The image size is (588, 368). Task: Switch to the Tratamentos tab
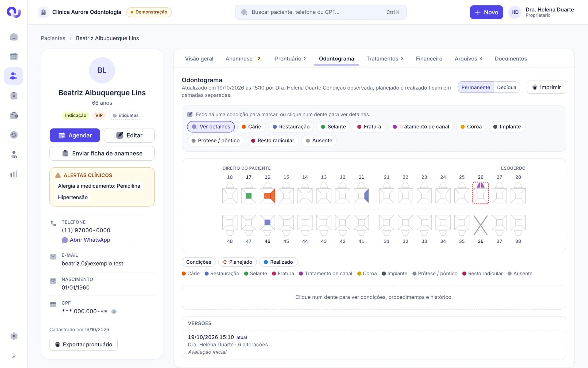(385, 59)
